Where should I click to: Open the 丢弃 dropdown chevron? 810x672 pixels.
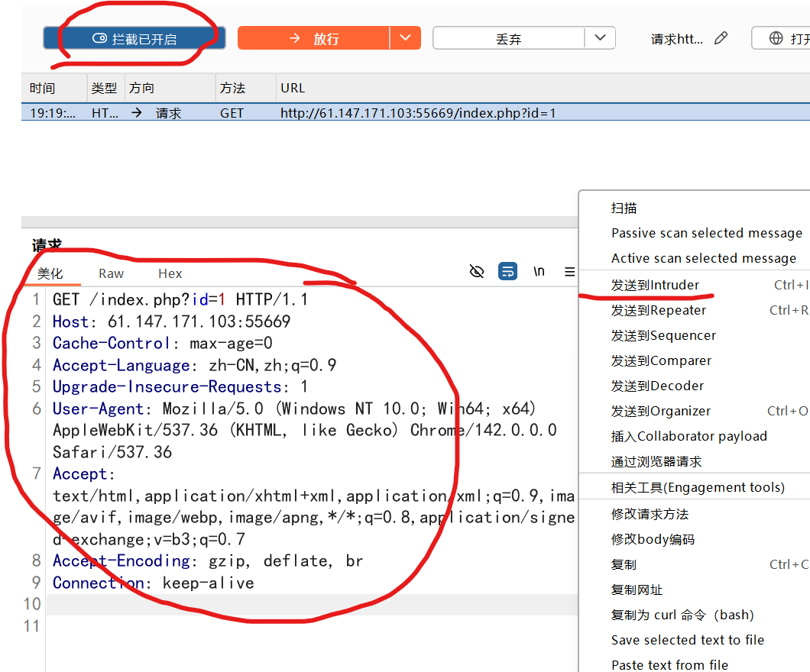coord(601,37)
